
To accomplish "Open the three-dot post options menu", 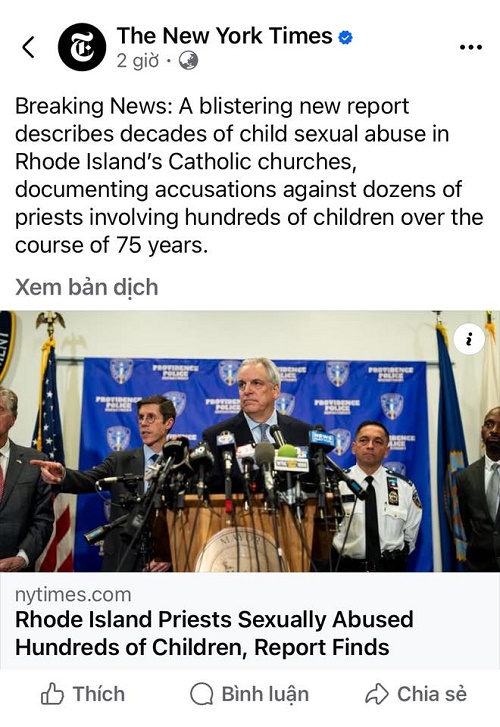I will [470, 47].
